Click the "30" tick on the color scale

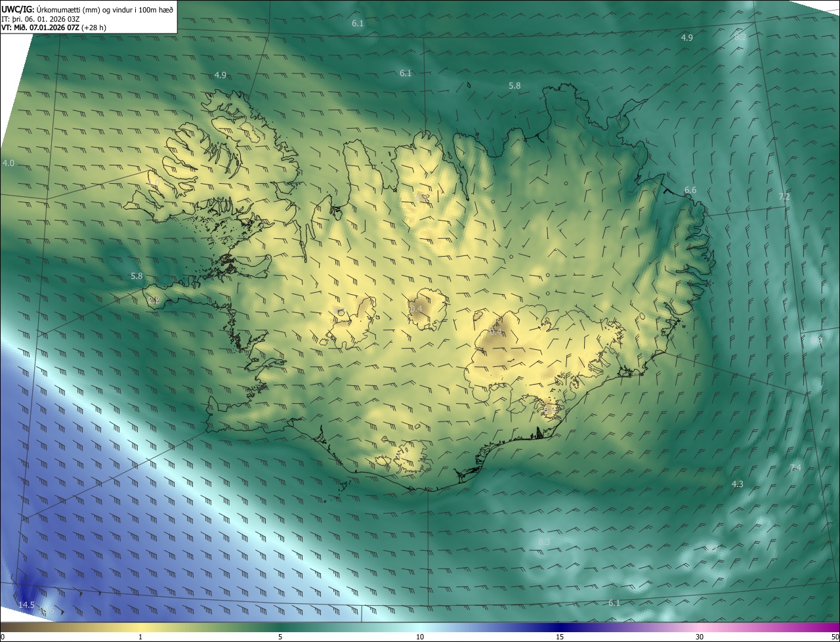(700, 637)
